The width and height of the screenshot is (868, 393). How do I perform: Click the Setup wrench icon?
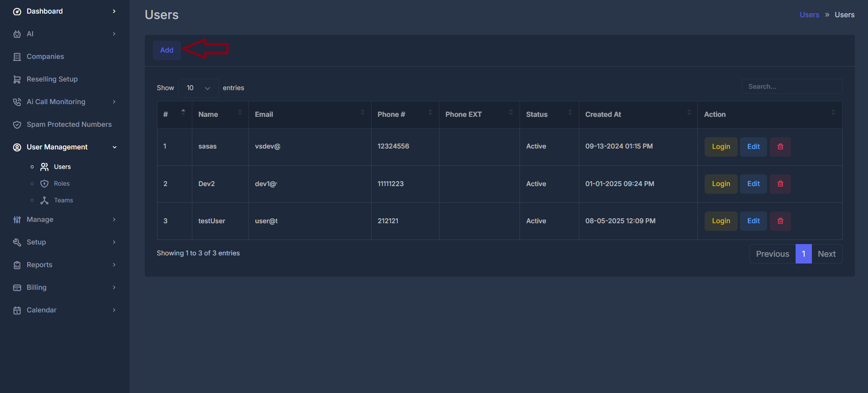[17, 242]
